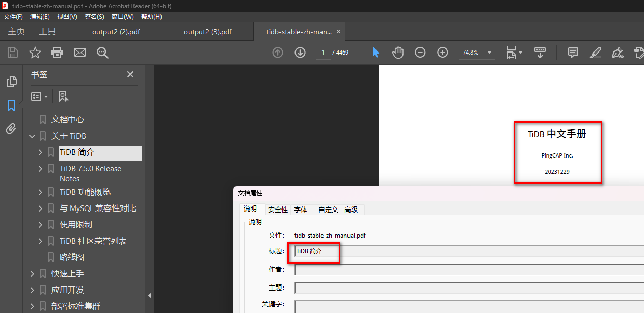Open the page thumbnails side panel icon
Viewport: 644px width, 313px height.
click(11, 82)
